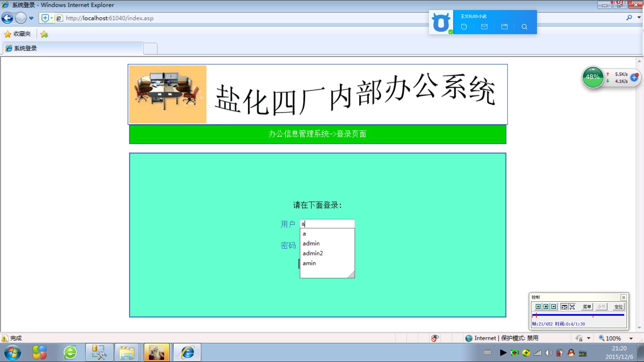Click the page vertical scrollbar down arrow
This screenshot has width=644, height=362.
pos(639,328)
